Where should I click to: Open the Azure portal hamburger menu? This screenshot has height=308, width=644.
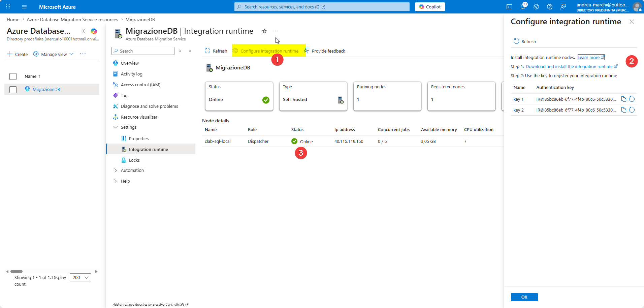[x=24, y=7]
